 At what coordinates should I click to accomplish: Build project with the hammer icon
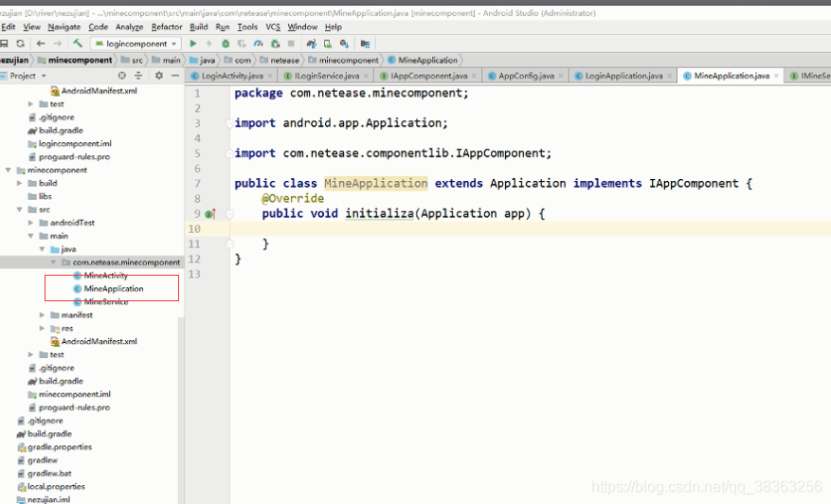pos(78,44)
